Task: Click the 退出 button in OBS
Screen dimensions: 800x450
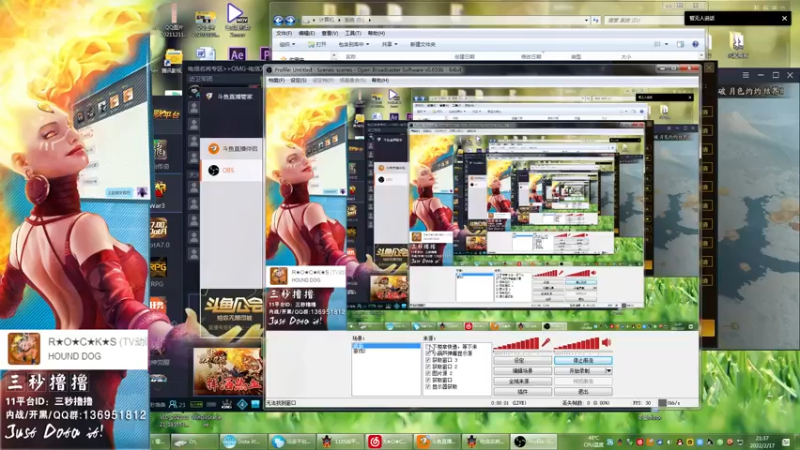Action: point(583,392)
